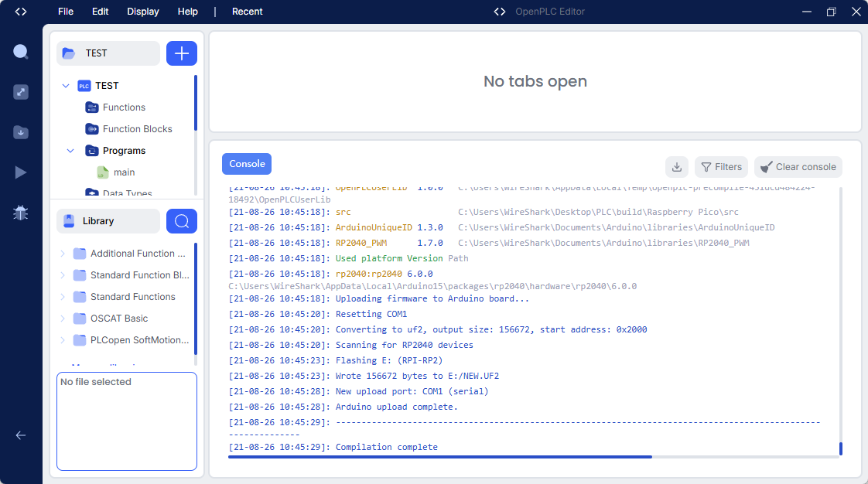Screen dimensions: 868x484
Task: Click the PLC icon beside TEST
Action: click(84, 86)
